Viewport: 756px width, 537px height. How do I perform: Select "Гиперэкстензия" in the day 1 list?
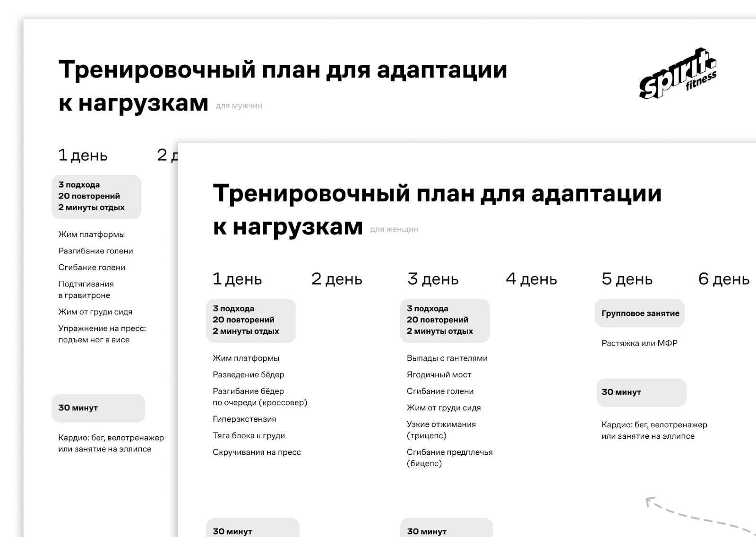[244, 419]
